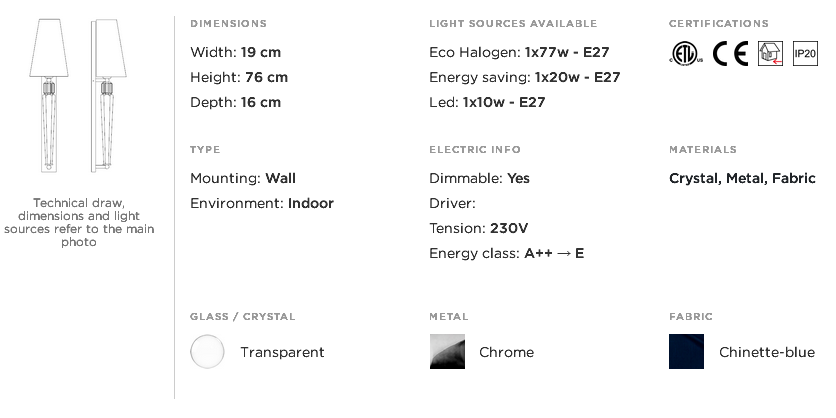This screenshot has height=418, width=836.
Task: Click the Energy saving 1x20w entry
Action: coord(525,77)
